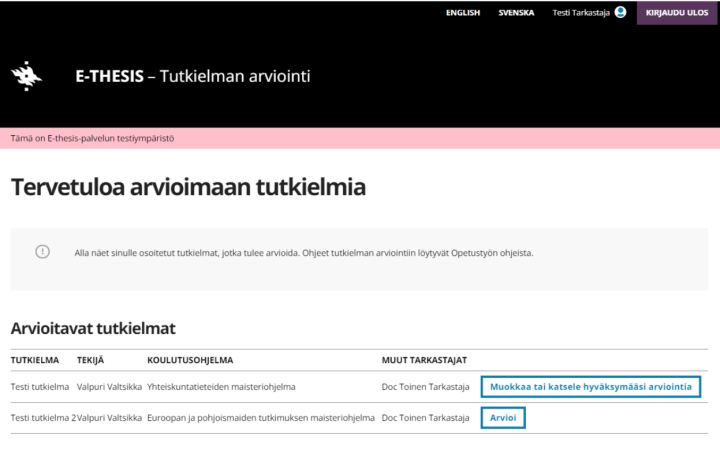Select the 'Testi tutkielma' cell in first row

pyautogui.click(x=40, y=387)
